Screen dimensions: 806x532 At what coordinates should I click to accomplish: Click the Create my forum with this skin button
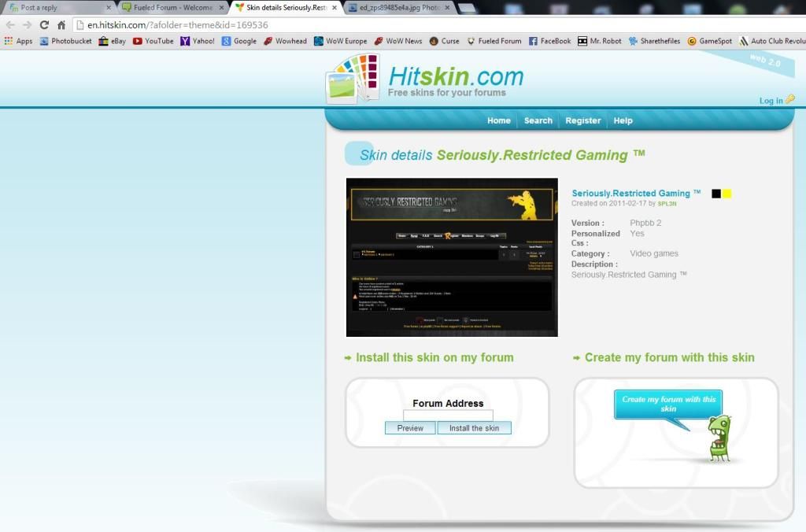pos(668,404)
